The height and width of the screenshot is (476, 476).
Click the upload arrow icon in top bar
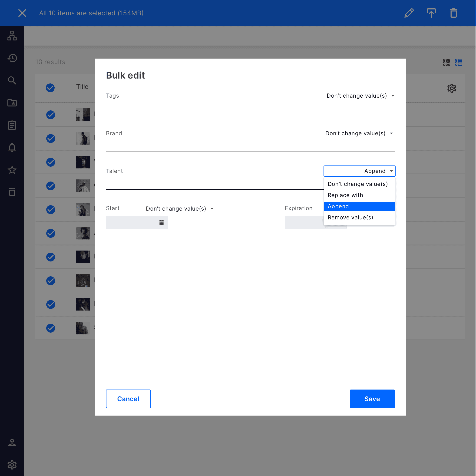431,13
